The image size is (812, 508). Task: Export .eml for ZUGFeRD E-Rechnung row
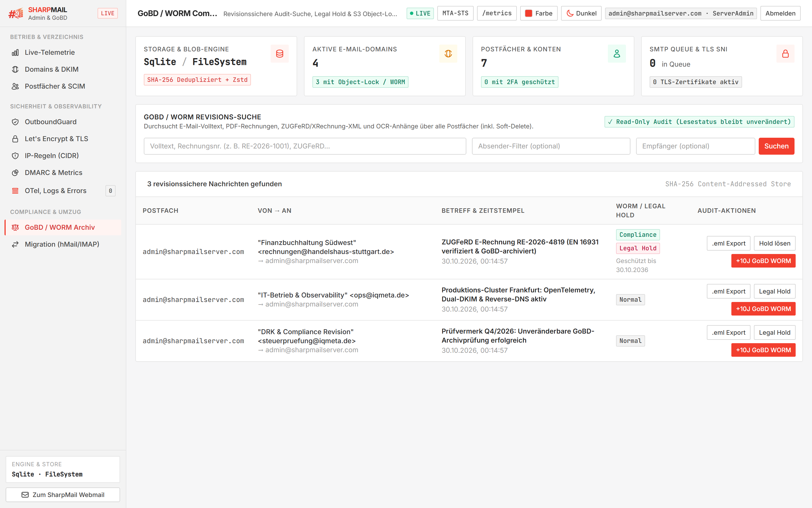[x=729, y=243]
